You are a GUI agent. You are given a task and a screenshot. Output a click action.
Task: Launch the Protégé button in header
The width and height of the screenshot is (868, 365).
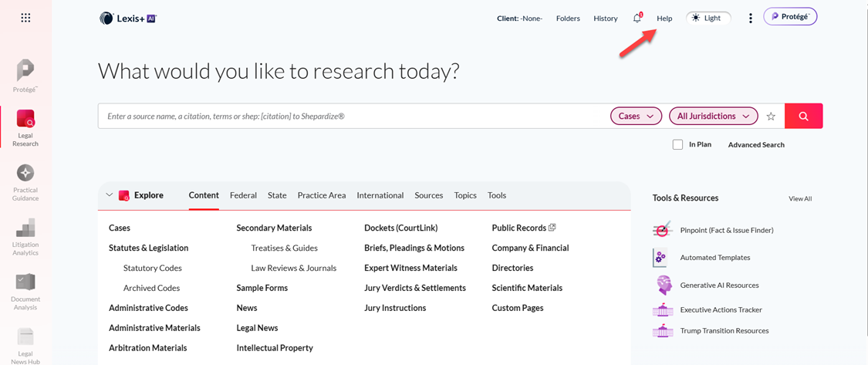(x=791, y=17)
